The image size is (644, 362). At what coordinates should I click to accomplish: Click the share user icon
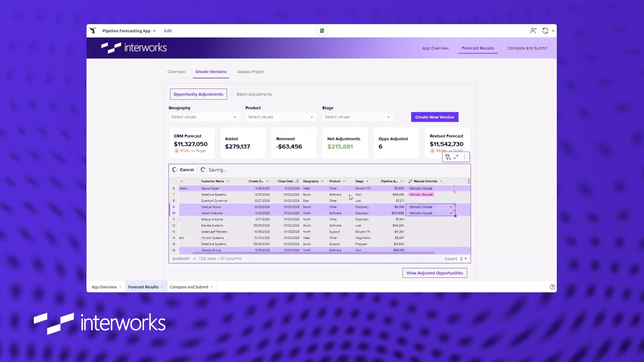[533, 31]
